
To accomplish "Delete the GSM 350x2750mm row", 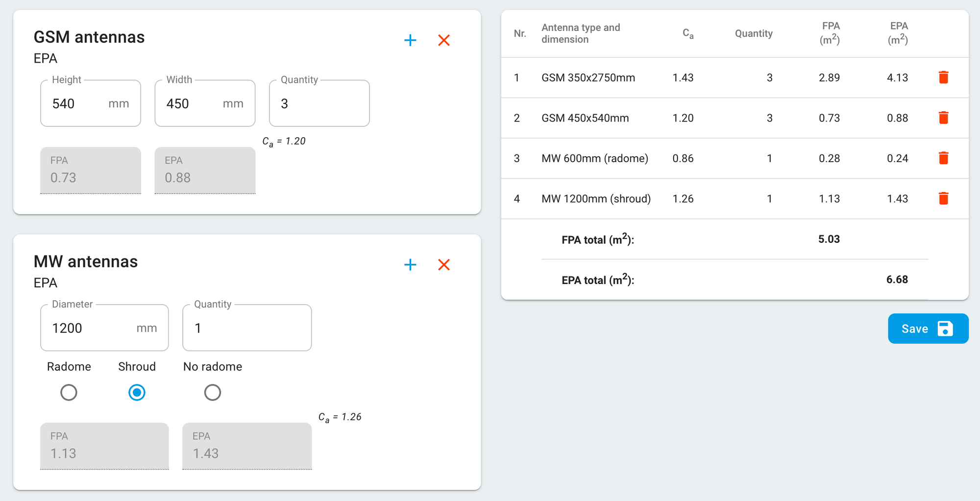I will pos(943,77).
